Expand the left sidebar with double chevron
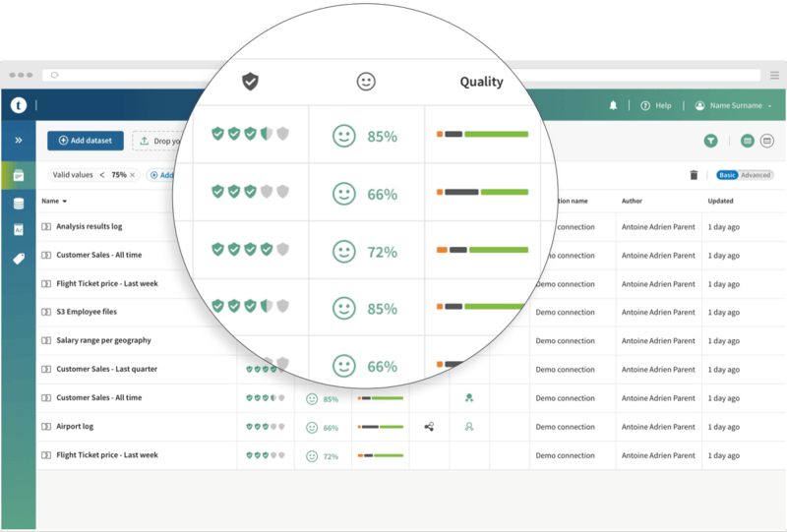The width and height of the screenshot is (787, 532). tap(18, 141)
